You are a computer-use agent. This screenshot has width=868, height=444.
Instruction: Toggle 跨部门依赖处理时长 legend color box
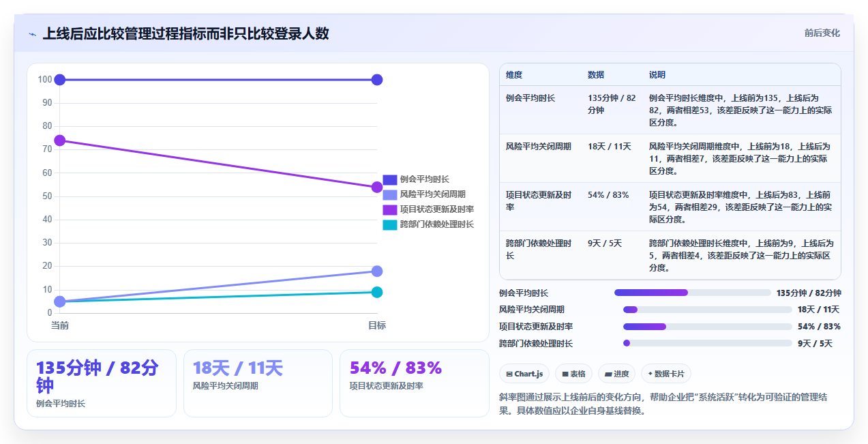click(389, 224)
